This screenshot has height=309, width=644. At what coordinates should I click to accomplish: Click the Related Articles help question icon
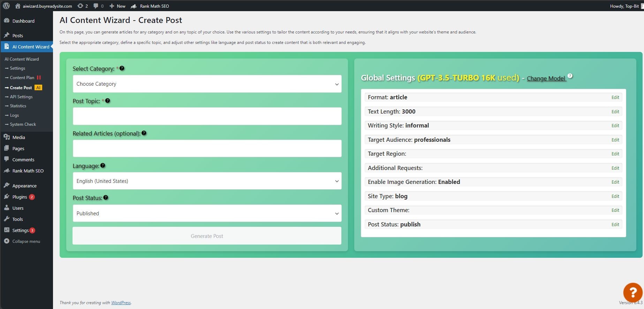pos(144,133)
